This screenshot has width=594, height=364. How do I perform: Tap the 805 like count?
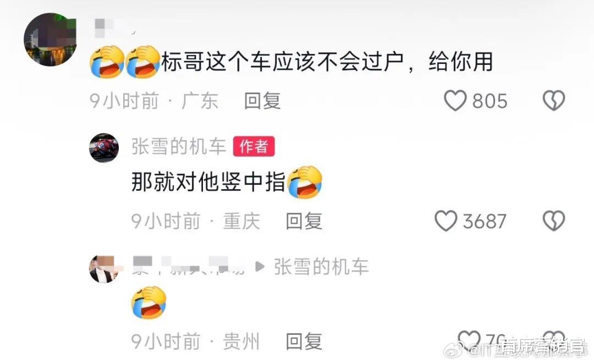click(x=490, y=101)
